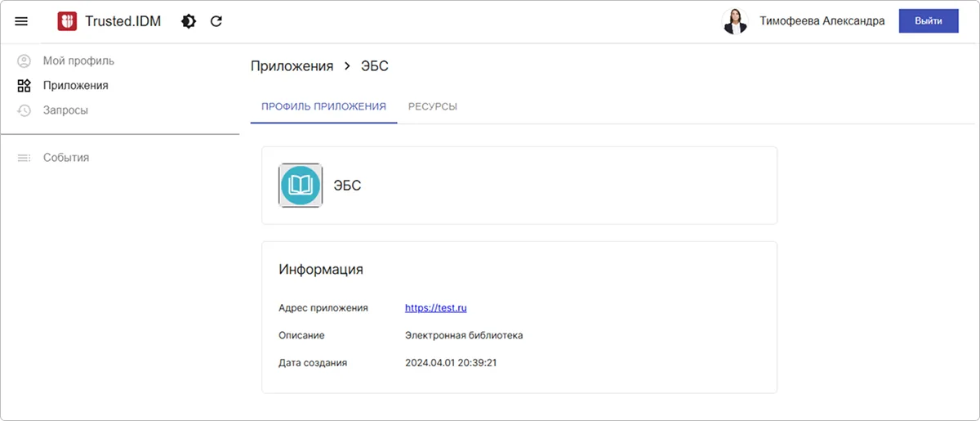The width and height of the screenshot is (980, 421).
Task: Select Приложения in the sidebar menu
Action: point(75,85)
